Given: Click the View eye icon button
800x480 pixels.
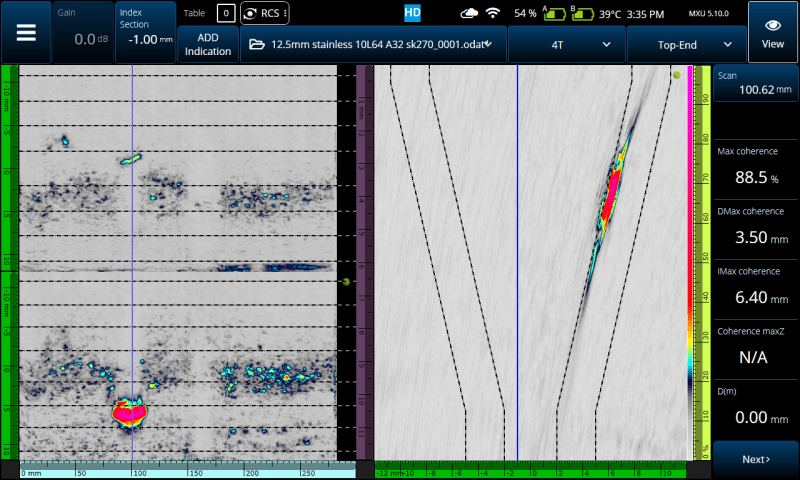Looking at the screenshot, I should pos(772,32).
